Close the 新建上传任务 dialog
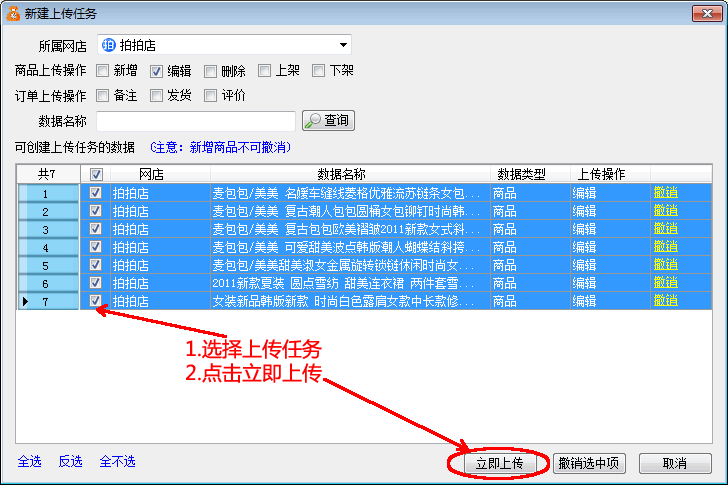The height and width of the screenshot is (485, 728). click(x=707, y=13)
